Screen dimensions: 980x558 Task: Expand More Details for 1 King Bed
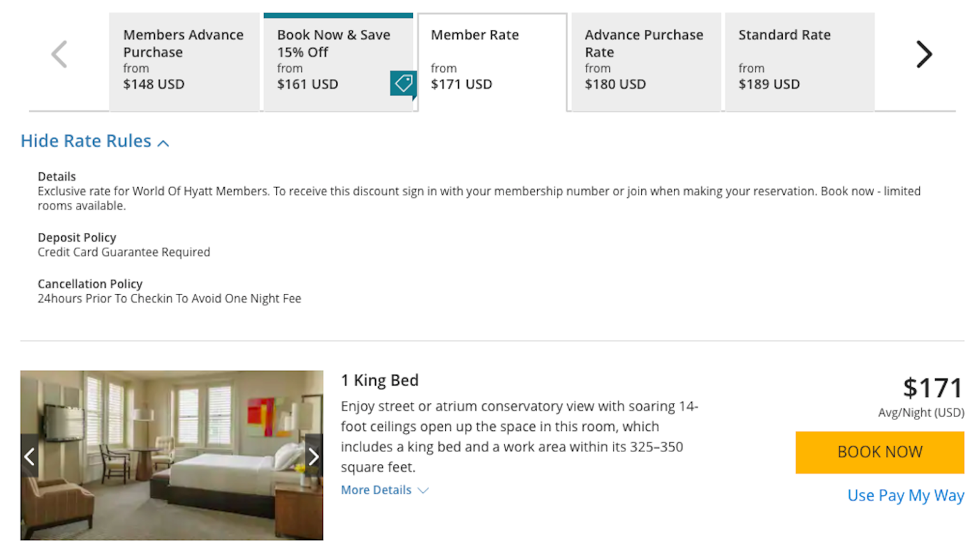point(376,490)
